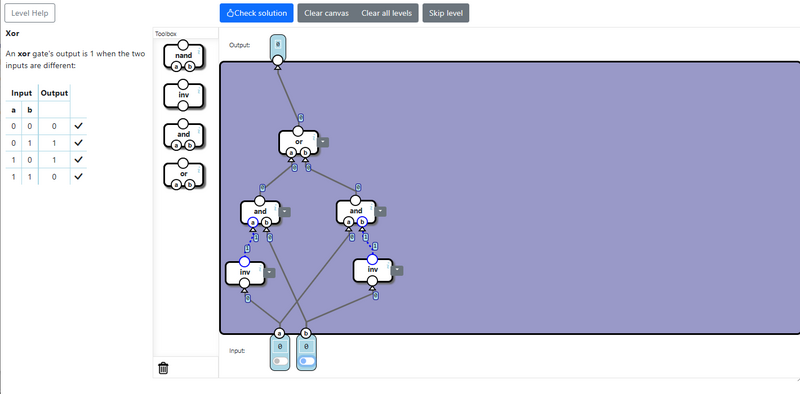Select the and gate in the toolbox

(x=184, y=135)
